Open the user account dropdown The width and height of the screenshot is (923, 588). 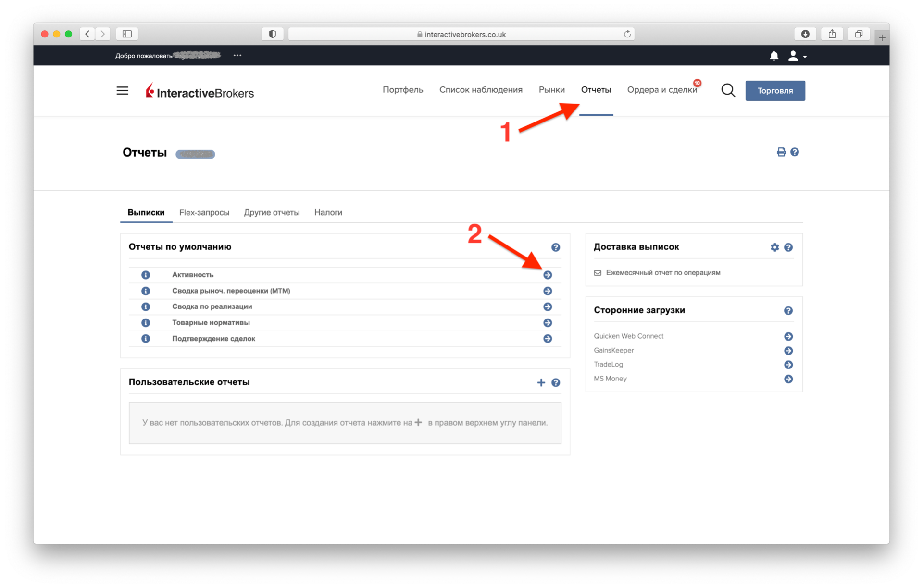tap(797, 56)
